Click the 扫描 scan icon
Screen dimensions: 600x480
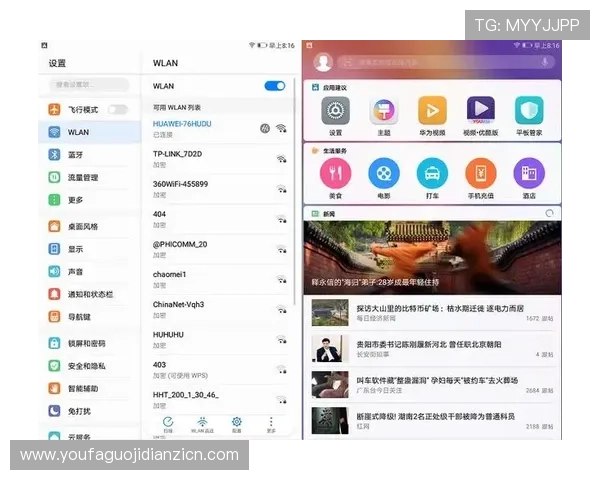pos(168,424)
